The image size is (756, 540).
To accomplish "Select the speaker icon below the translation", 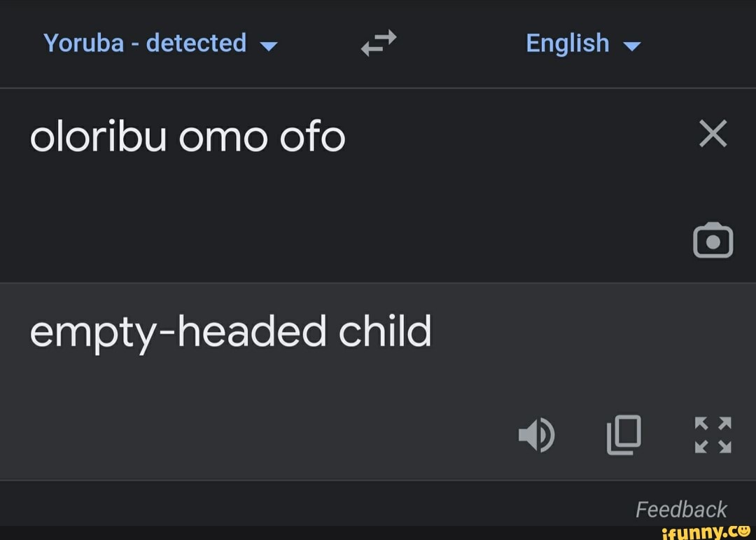I will pyautogui.click(x=537, y=436).
